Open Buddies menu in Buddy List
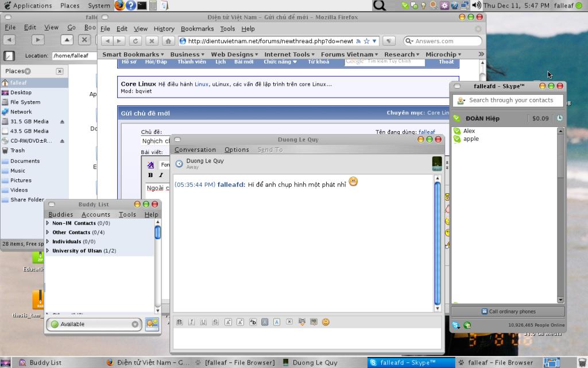 [x=60, y=214]
